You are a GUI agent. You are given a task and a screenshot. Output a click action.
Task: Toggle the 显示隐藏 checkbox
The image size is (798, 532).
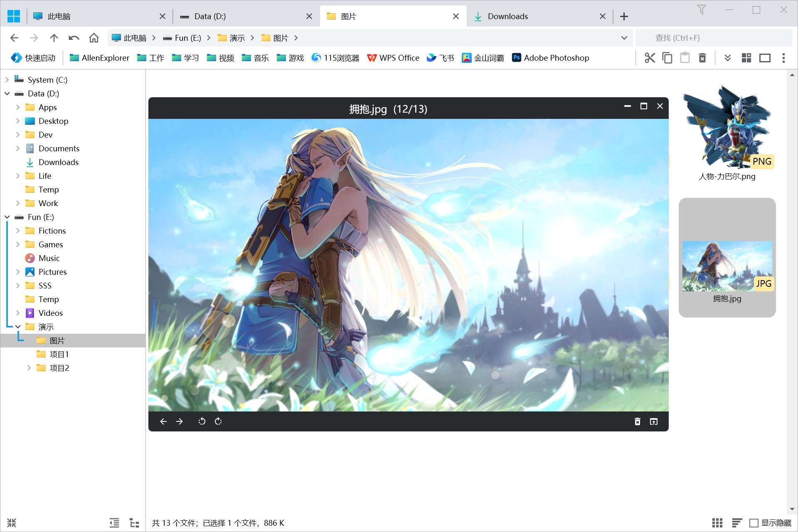pyautogui.click(x=754, y=523)
